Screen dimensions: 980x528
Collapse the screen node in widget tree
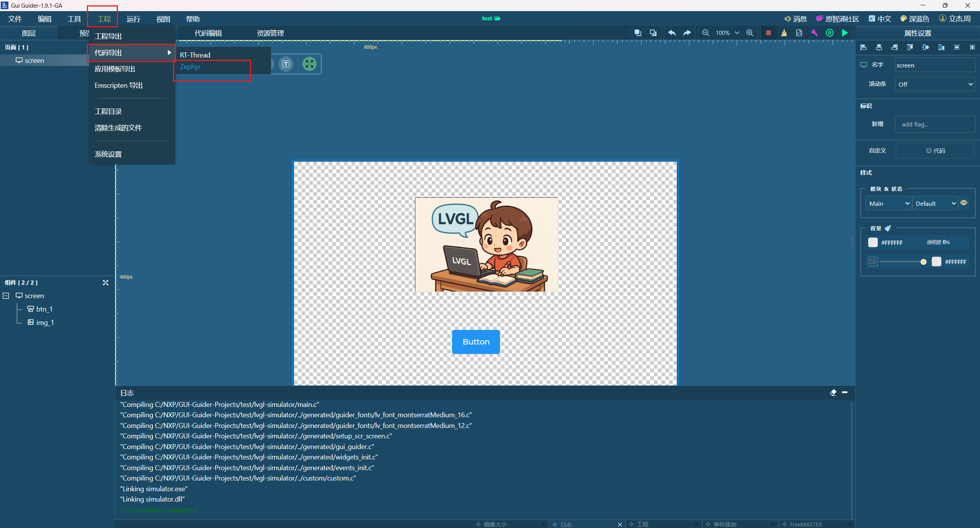pos(6,296)
